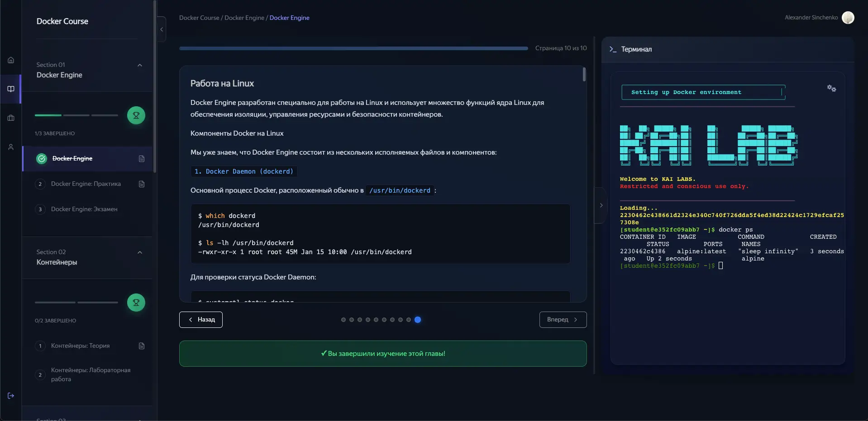Open the Alexander Sinchenko profile avatar
The height and width of the screenshot is (421, 868).
tap(848, 18)
